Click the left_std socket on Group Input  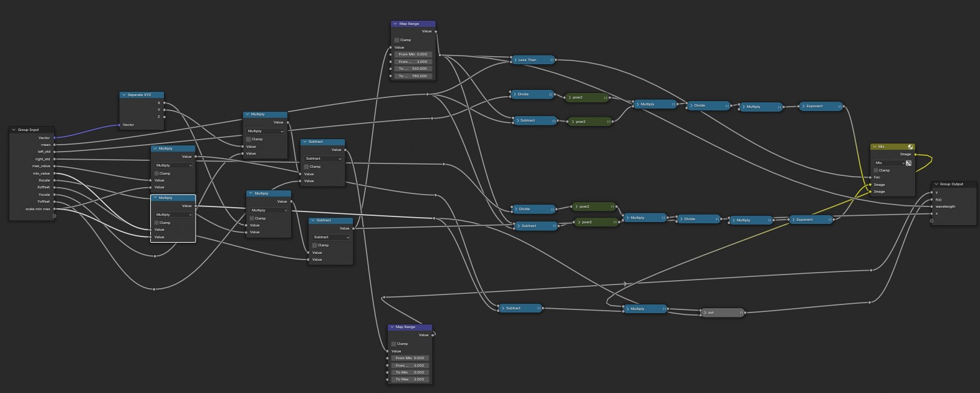(x=55, y=152)
